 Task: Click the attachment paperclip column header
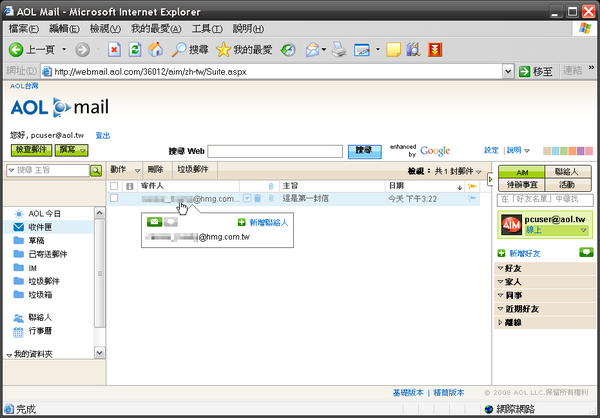pyautogui.click(x=271, y=186)
